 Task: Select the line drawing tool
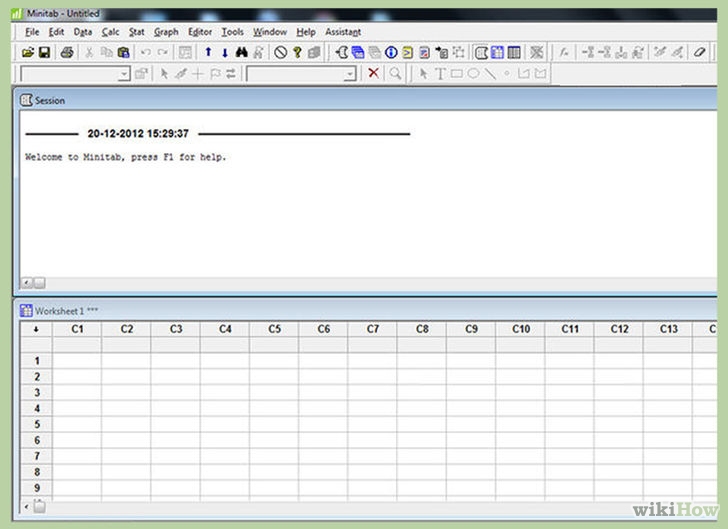pyautogui.click(x=490, y=73)
